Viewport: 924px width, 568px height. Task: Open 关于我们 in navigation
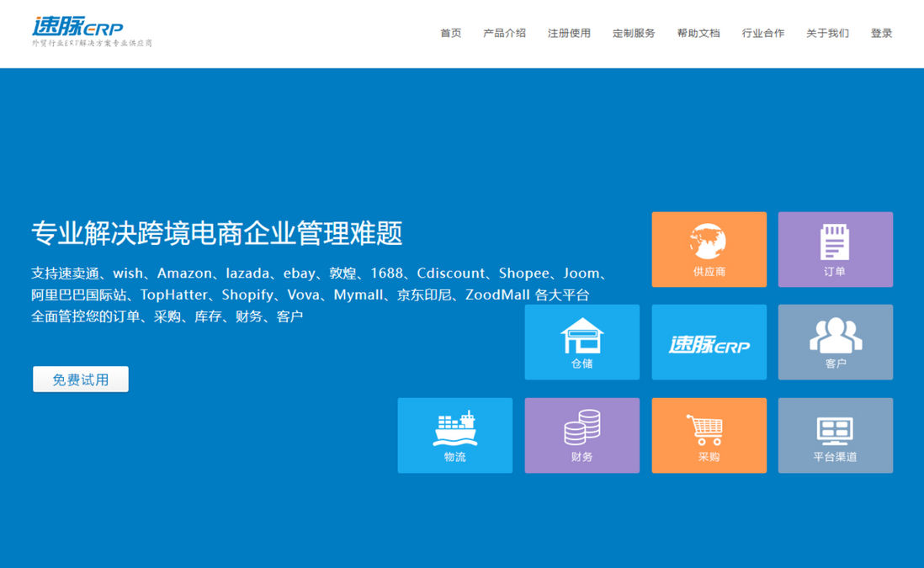click(x=827, y=33)
